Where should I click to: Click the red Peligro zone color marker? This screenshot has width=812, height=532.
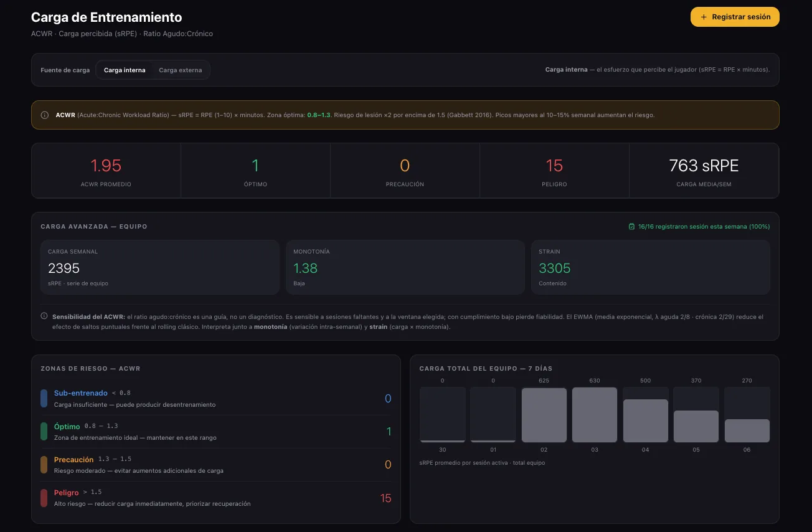pyautogui.click(x=44, y=498)
